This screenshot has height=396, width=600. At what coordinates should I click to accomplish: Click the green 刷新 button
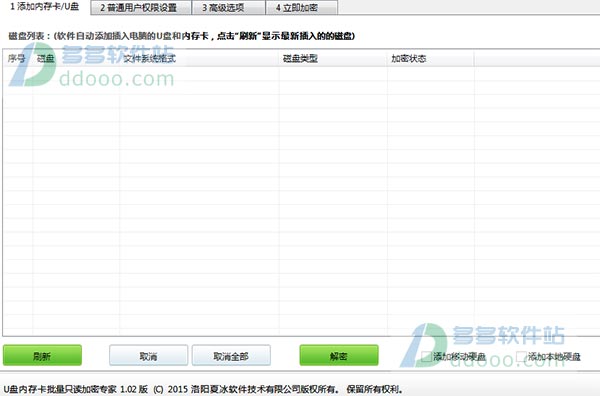42,355
